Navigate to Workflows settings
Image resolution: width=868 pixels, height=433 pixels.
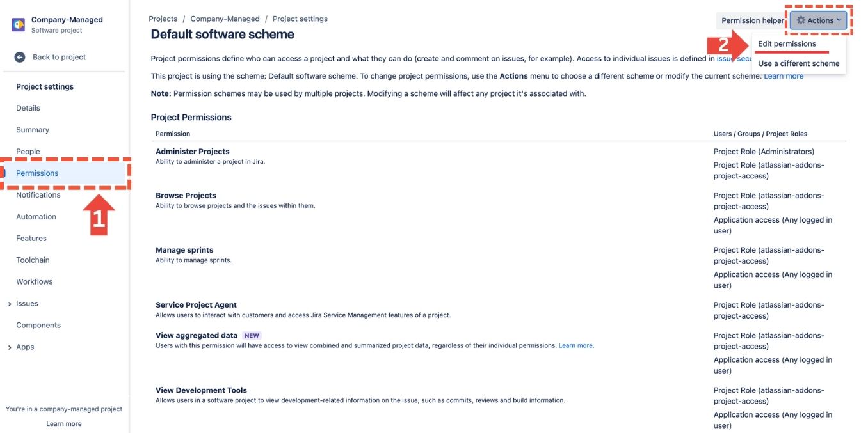[x=35, y=282]
